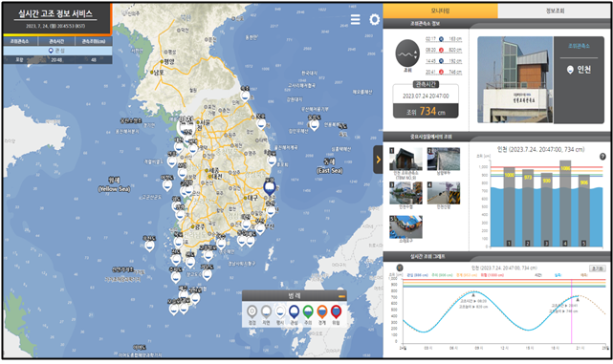The width and height of the screenshot is (613, 364).
Task: Open the gear settings icon on map
Action: (375, 19)
